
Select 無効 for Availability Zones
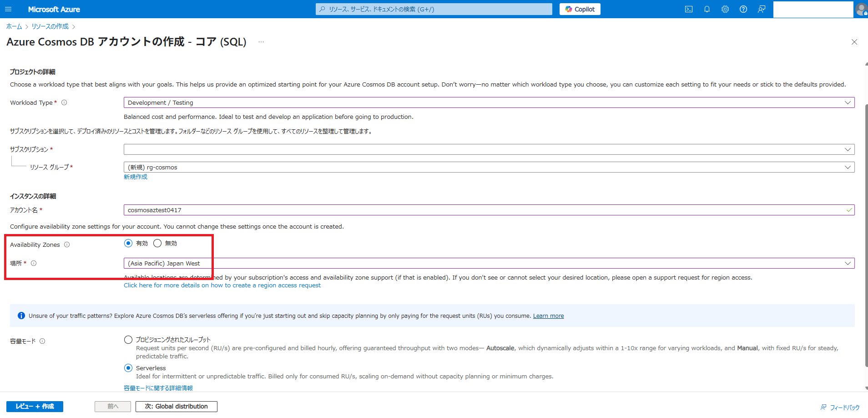pos(157,243)
